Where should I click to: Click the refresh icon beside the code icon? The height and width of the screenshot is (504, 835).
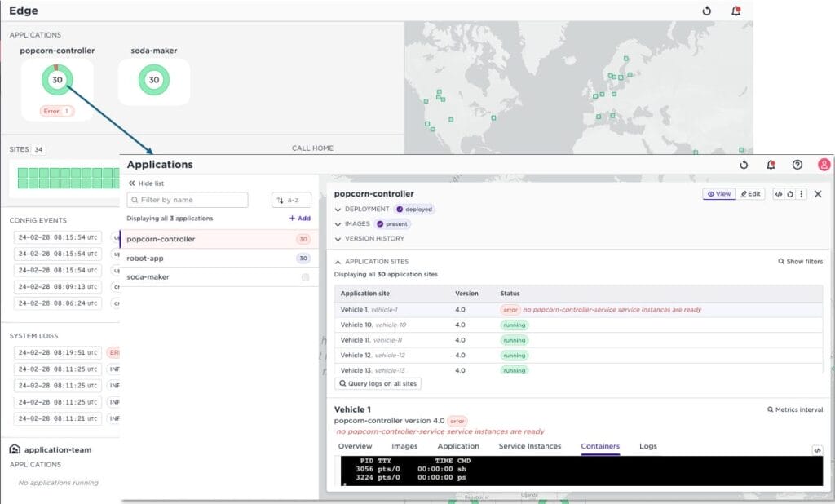tap(790, 194)
